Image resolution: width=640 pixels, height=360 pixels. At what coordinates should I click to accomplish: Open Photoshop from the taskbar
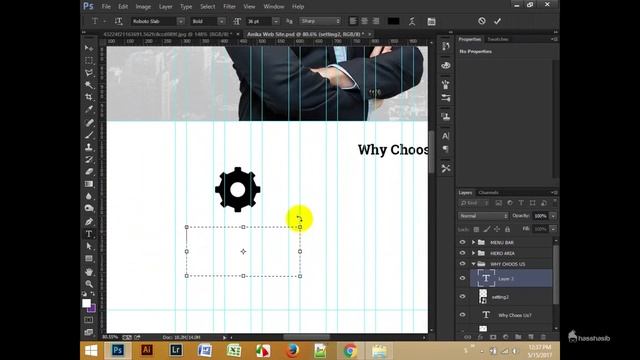pos(118,350)
